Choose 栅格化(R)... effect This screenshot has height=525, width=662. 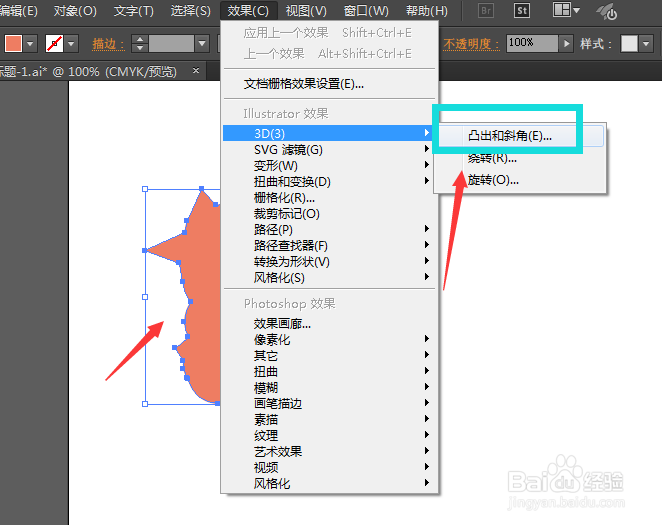(x=329, y=198)
